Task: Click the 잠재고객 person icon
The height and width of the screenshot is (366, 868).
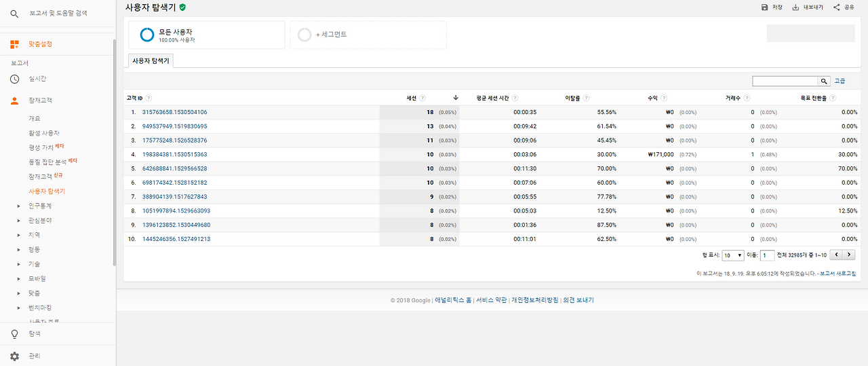Action: click(14, 100)
